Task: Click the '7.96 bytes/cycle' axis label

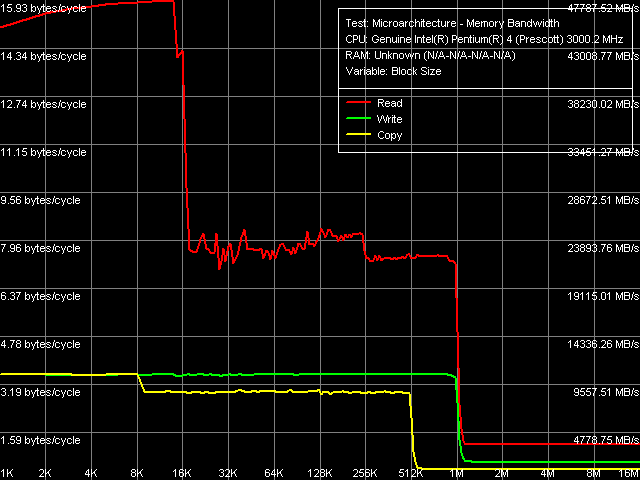Action: click(40, 248)
